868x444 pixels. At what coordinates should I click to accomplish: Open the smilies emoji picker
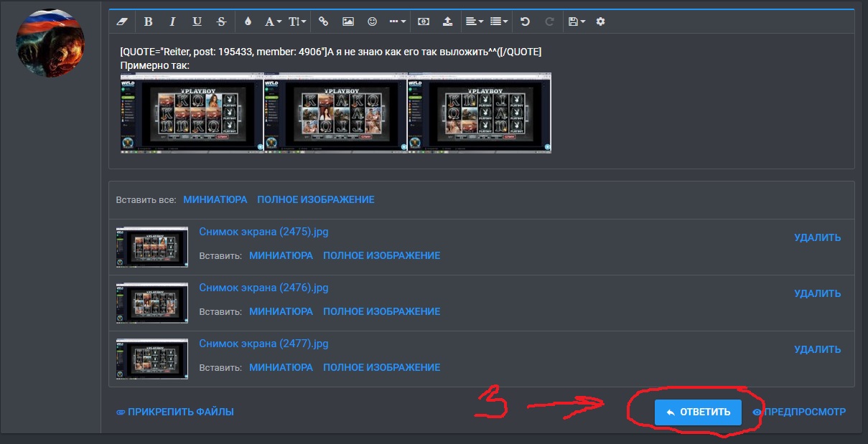[x=372, y=22]
